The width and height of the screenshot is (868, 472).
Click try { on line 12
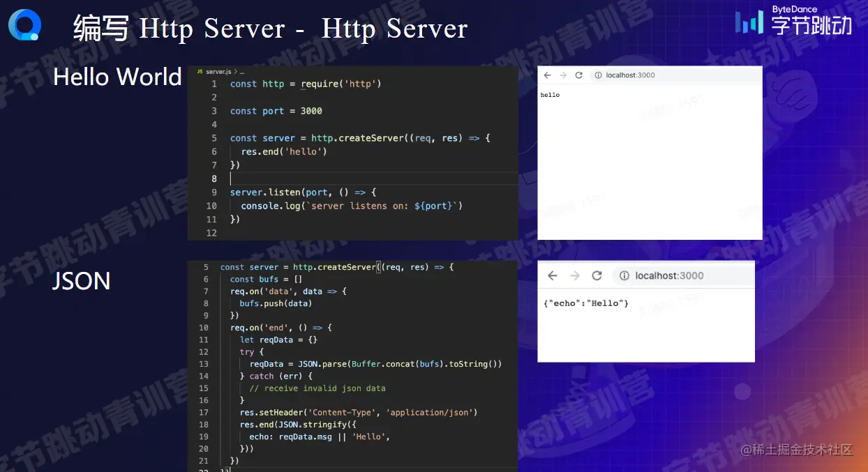(x=252, y=352)
